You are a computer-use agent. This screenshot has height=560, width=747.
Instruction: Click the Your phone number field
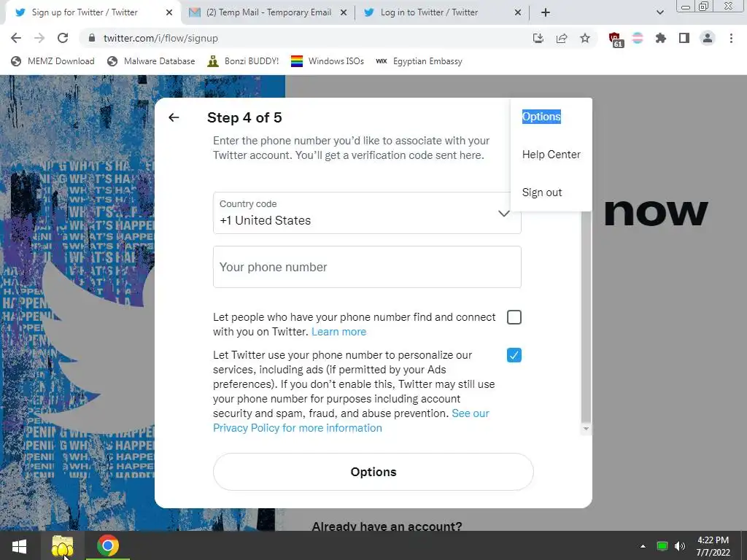coord(367,267)
